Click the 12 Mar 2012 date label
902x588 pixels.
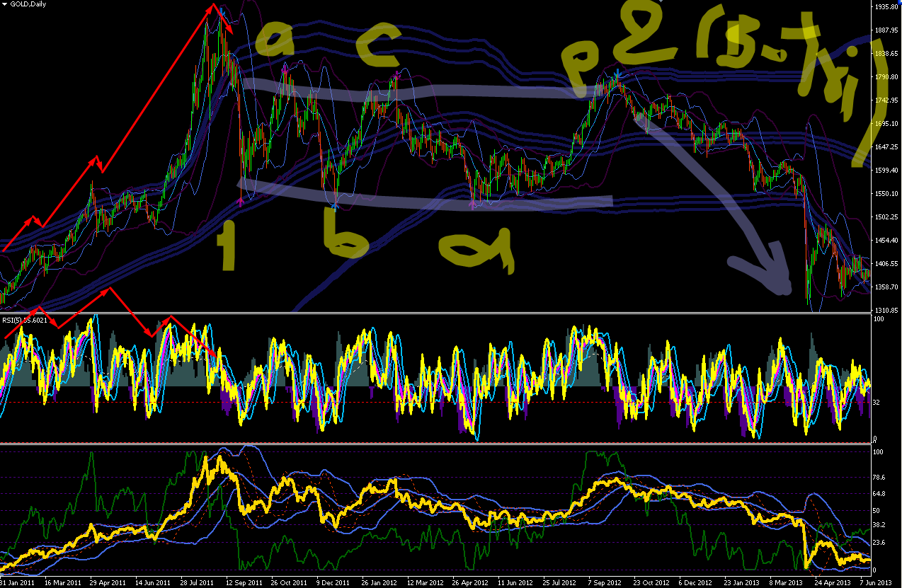click(x=425, y=582)
